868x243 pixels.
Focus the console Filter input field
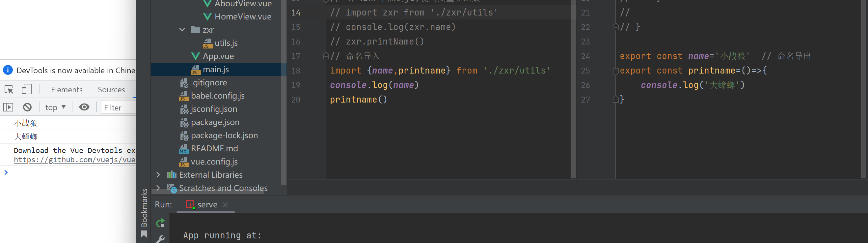click(x=119, y=107)
